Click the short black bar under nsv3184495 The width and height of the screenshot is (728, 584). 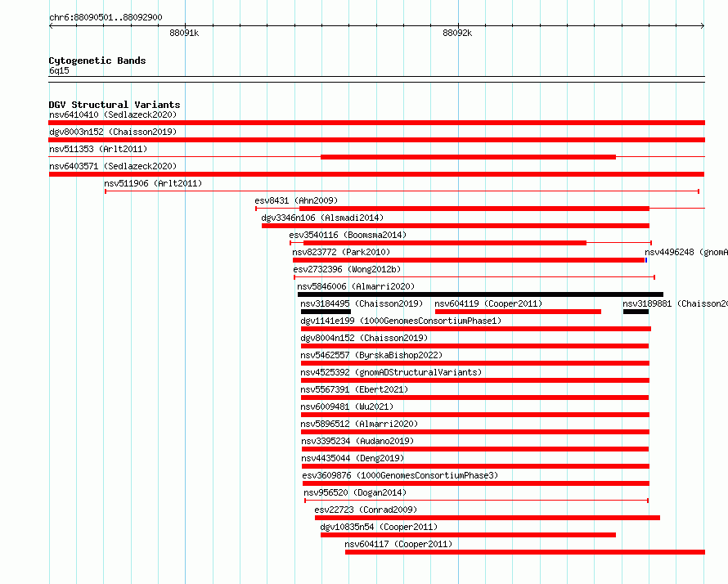pos(326,312)
